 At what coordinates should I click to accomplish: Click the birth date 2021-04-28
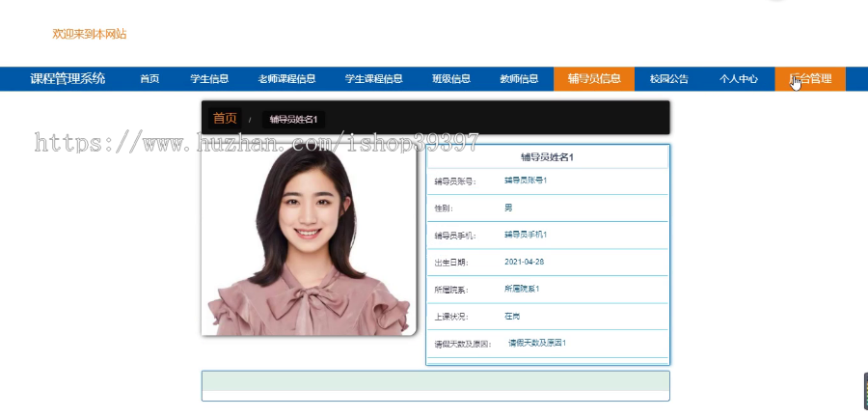(x=525, y=262)
